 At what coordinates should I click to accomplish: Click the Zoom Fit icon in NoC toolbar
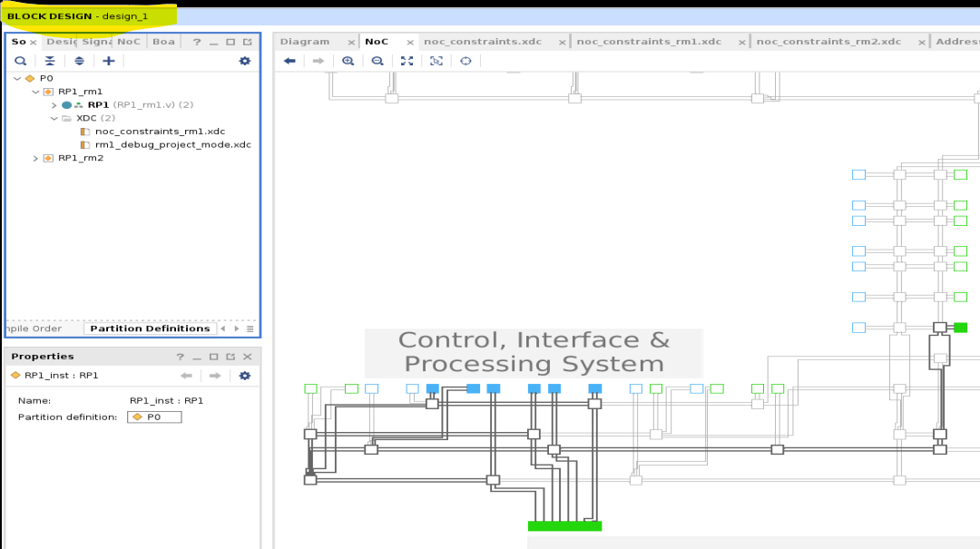pyautogui.click(x=407, y=61)
